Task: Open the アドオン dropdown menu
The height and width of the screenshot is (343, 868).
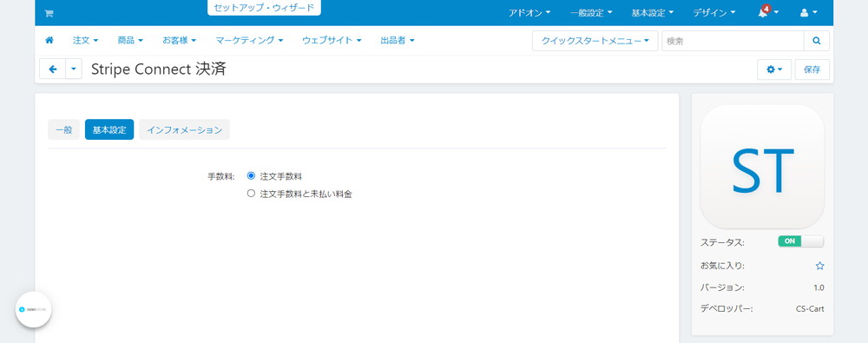Action: (x=529, y=13)
